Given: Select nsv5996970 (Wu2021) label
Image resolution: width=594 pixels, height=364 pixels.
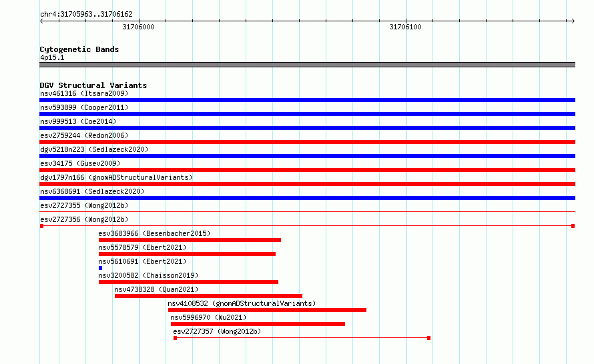Looking at the screenshot, I should (x=208, y=317).
